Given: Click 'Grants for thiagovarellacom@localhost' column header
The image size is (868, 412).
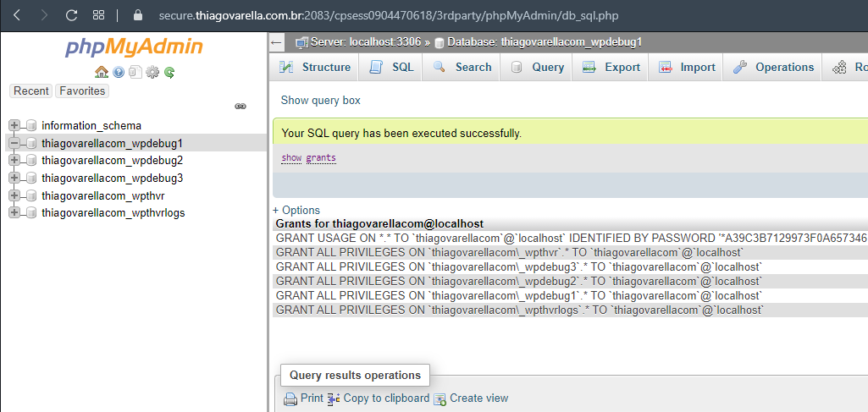Looking at the screenshot, I should coord(379,224).
